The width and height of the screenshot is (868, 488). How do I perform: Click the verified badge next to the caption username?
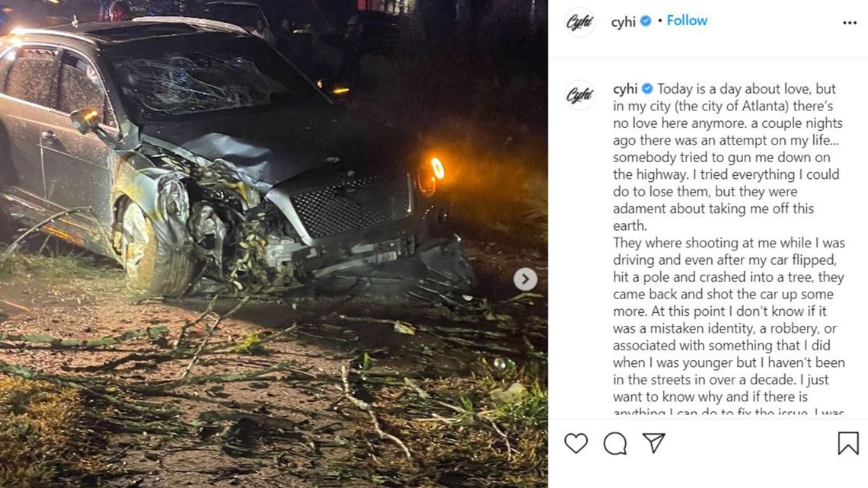647,88
